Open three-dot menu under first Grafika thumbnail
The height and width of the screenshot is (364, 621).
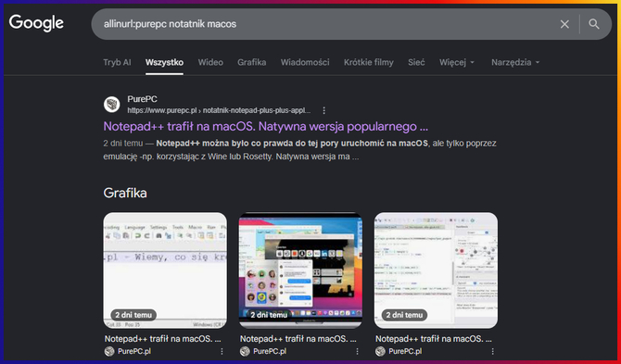tap(222, 351)
